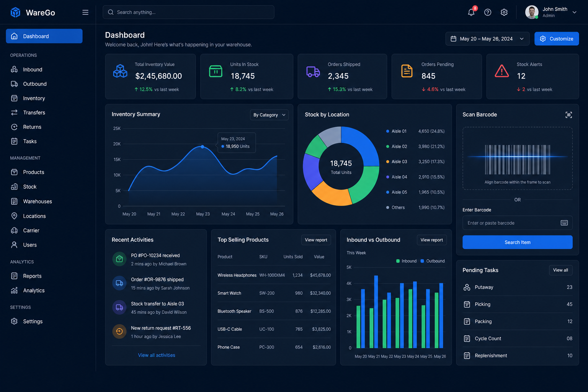
Task: Click the WareGo logo icon
Action: coord(15,12)
